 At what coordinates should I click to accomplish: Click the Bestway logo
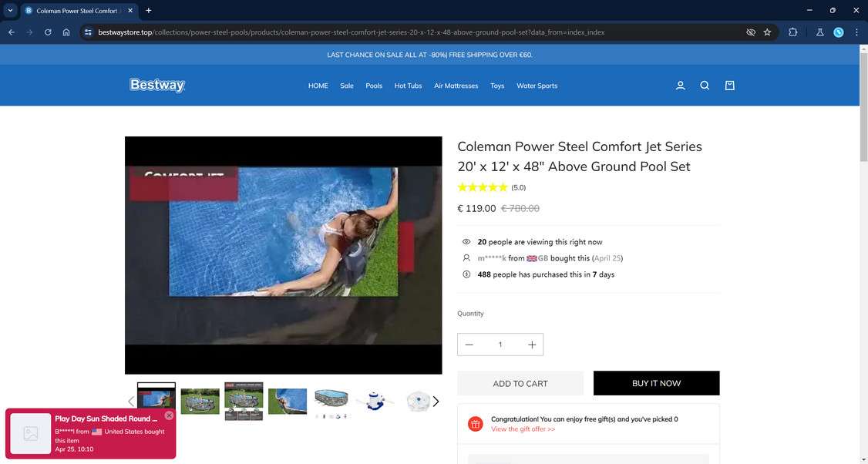[x=156, y=85]
